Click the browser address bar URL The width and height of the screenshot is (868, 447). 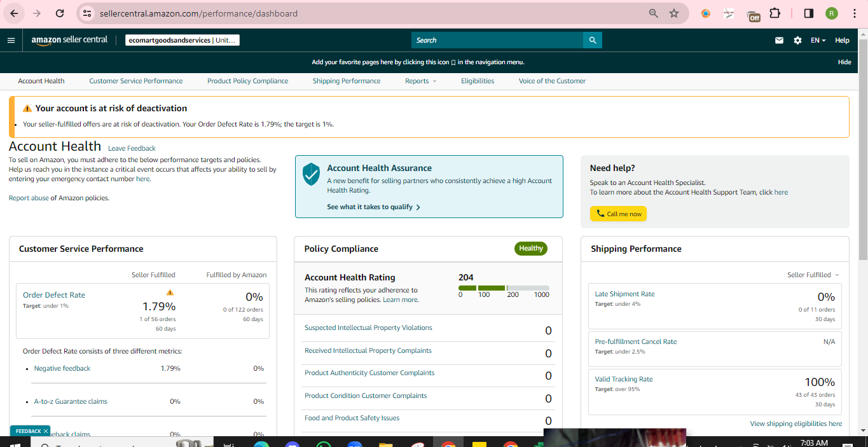[198, 13]
